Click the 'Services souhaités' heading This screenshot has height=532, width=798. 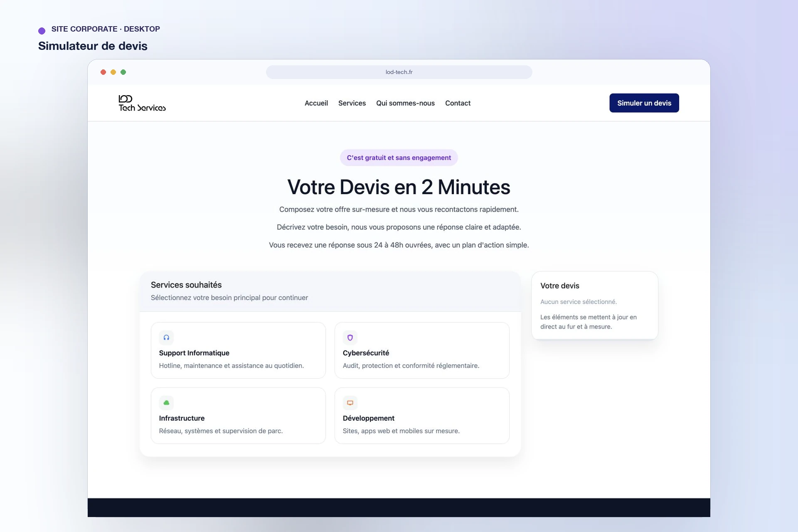186,285
